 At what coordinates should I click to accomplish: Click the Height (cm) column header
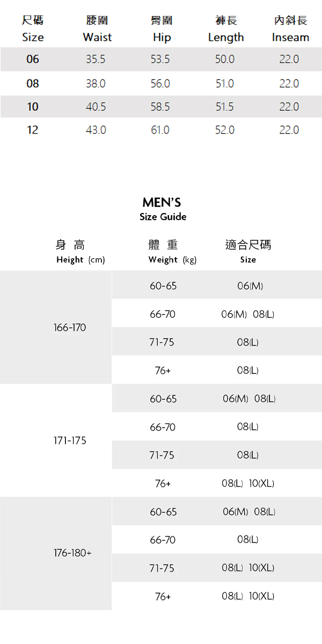pos(80,252)
